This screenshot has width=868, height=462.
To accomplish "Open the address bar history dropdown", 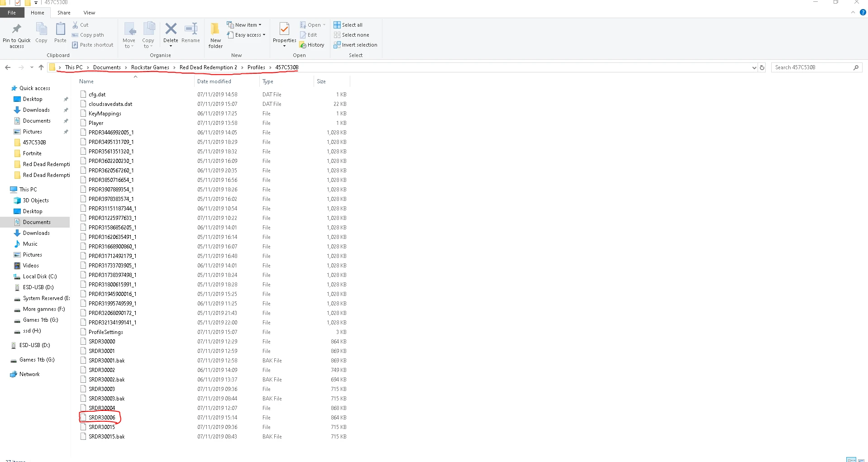I will click(754, 67).
